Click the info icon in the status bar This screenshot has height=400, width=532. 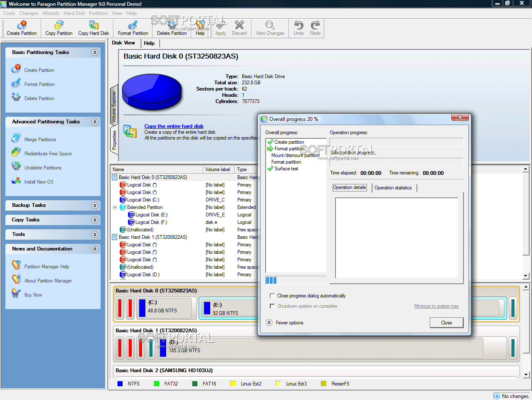[x=497, y=396]
